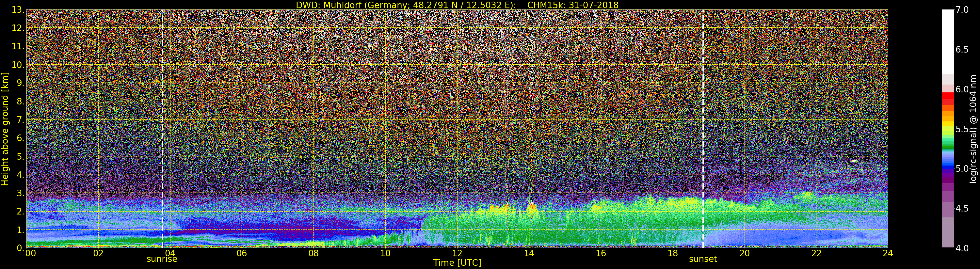Click time axis tick "04"
The width and height of the screenshot is (980, 269).
click(x=170, y=253)
